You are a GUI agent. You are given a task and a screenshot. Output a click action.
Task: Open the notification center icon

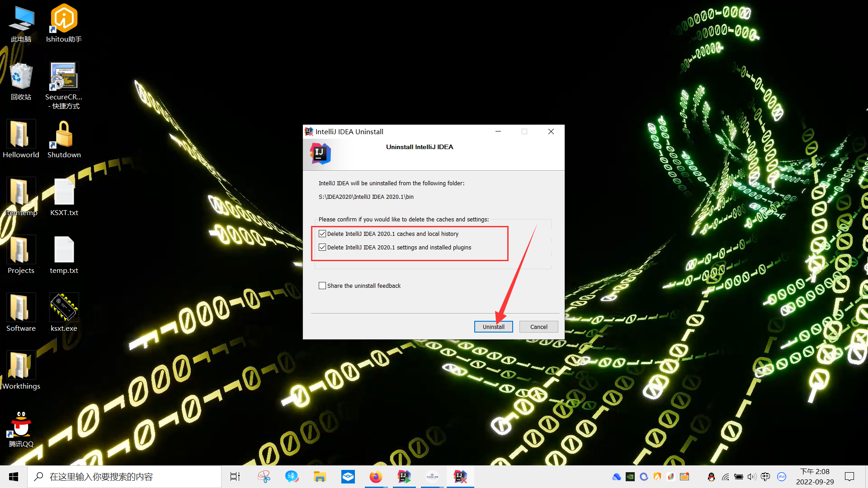pos(849,477)
